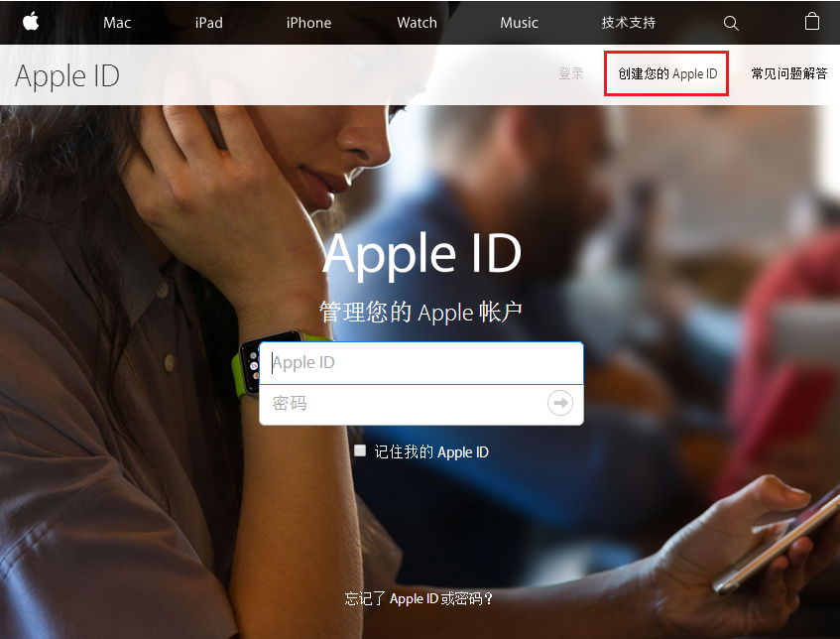Open the search magnifier icon
The image size is (840, 639).
[x=731, y=23]
